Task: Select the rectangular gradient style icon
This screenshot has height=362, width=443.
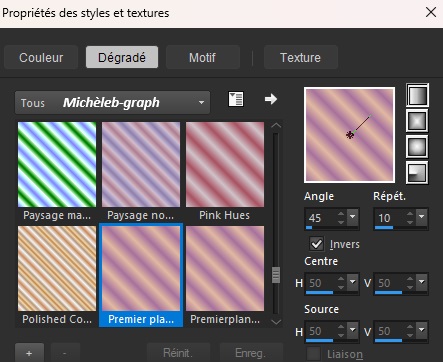Action: [417, 121]
